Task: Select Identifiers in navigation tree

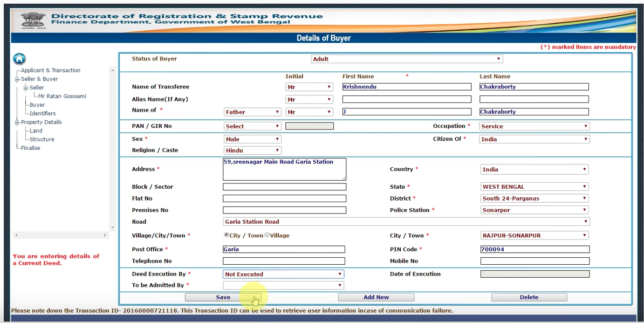Action: (42, 113)
